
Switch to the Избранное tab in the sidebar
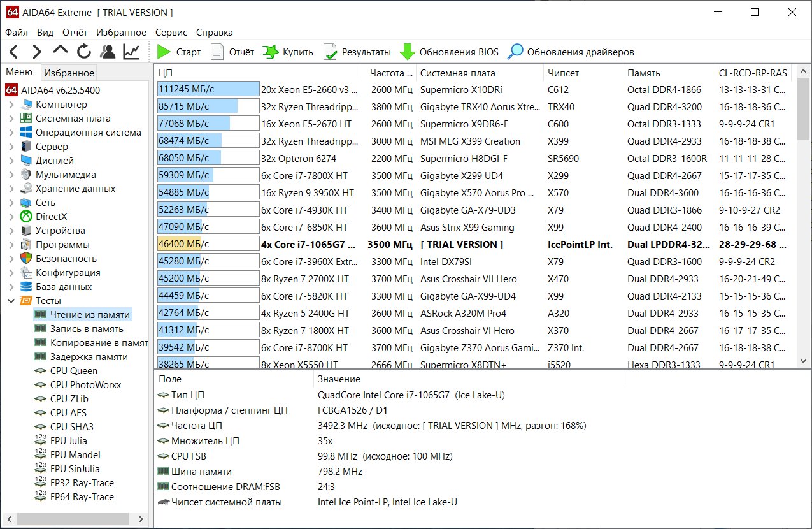coord(69,73)
